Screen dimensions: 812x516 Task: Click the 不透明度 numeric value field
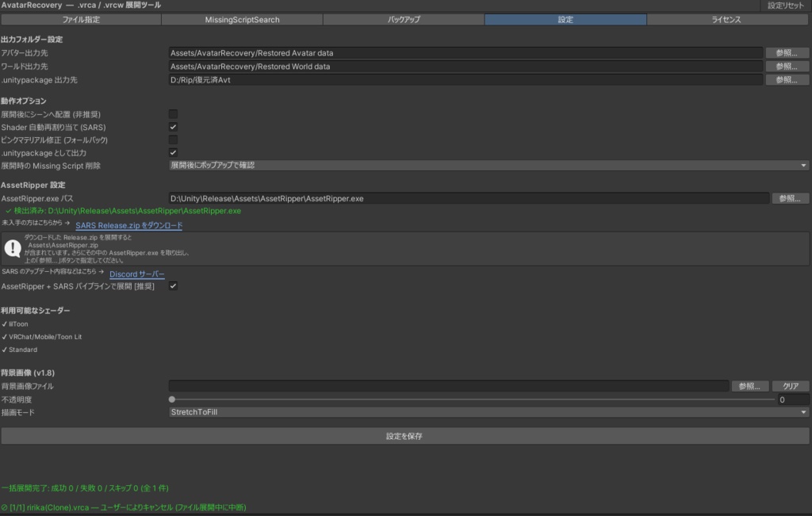(793, 399)
